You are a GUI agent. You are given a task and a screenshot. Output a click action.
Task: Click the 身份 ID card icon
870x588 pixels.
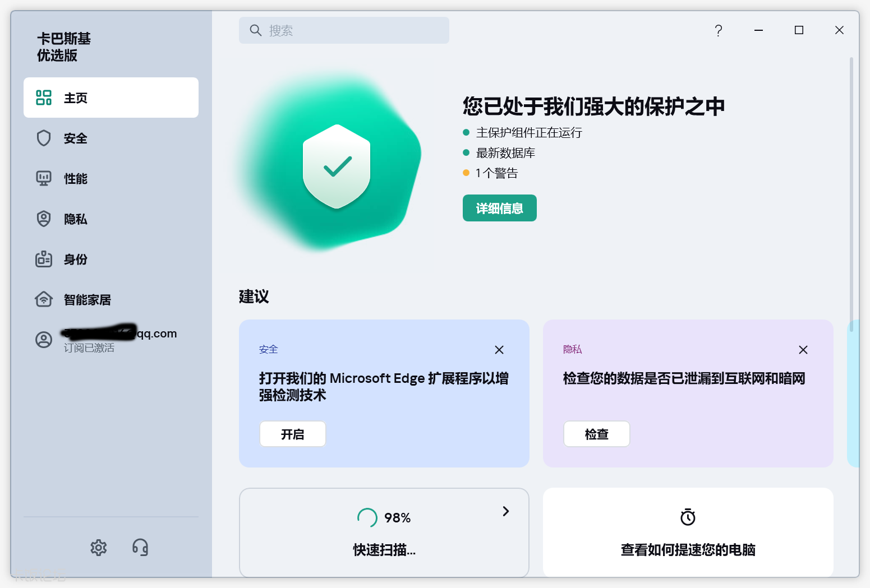[x=44, y=259]
